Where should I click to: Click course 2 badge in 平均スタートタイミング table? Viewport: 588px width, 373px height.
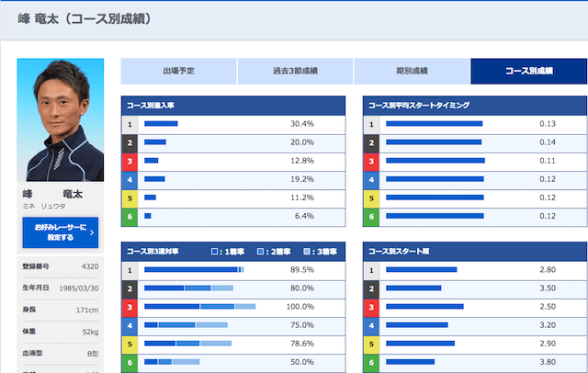[371, 142]
